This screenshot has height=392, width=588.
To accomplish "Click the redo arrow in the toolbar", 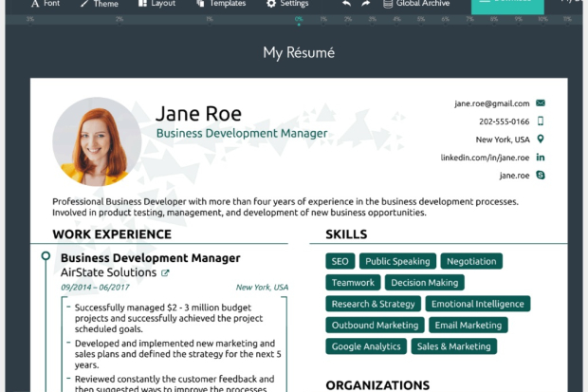I will pyautogui.click(x=366, y=4).
